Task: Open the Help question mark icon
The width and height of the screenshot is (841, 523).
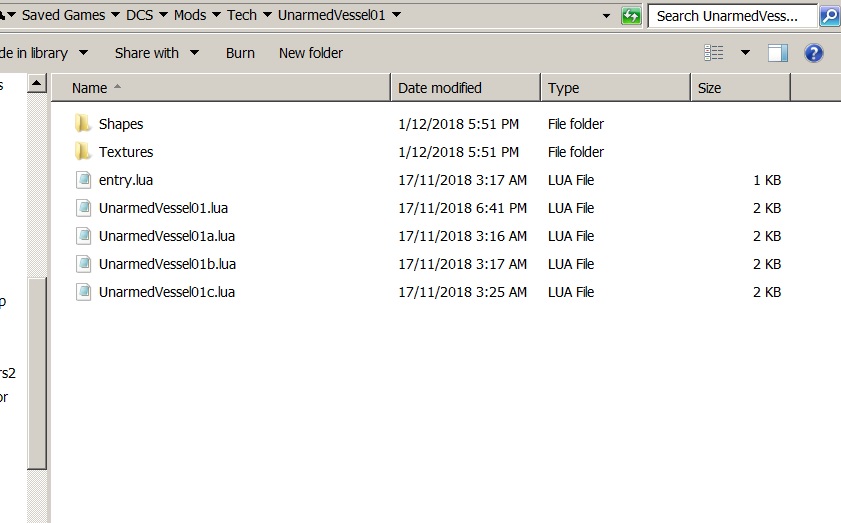Action: [813, 53]
